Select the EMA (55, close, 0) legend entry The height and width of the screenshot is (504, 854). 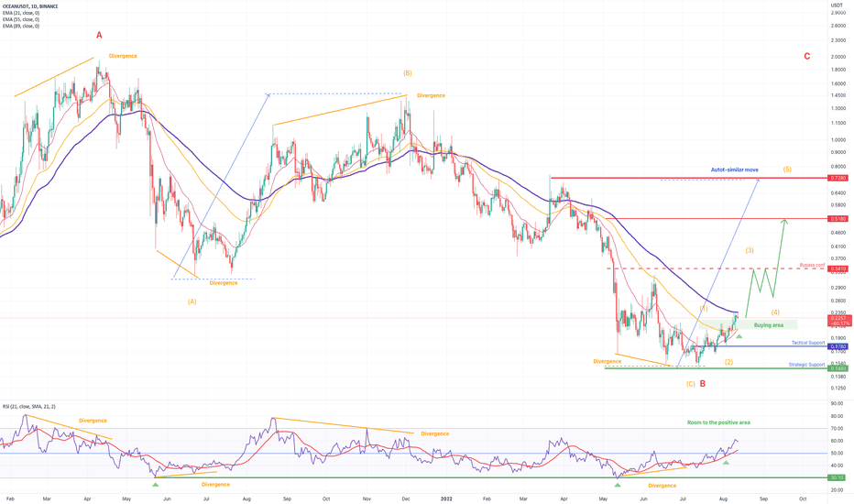pos(21,19)
